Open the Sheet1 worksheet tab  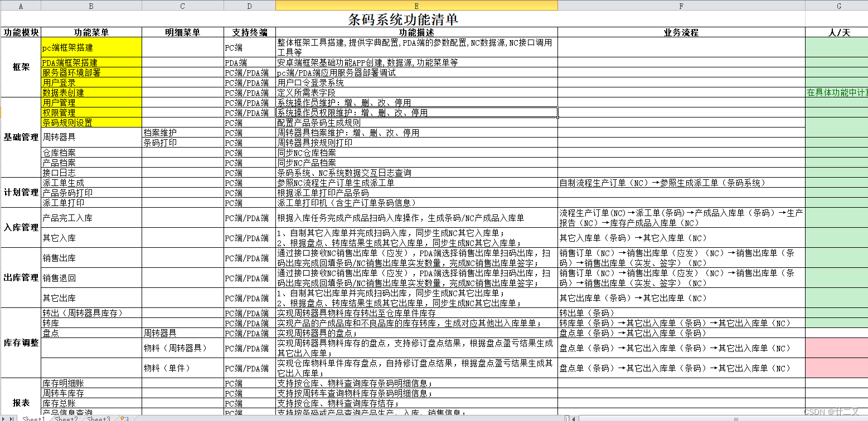click(x=33, y=418)
